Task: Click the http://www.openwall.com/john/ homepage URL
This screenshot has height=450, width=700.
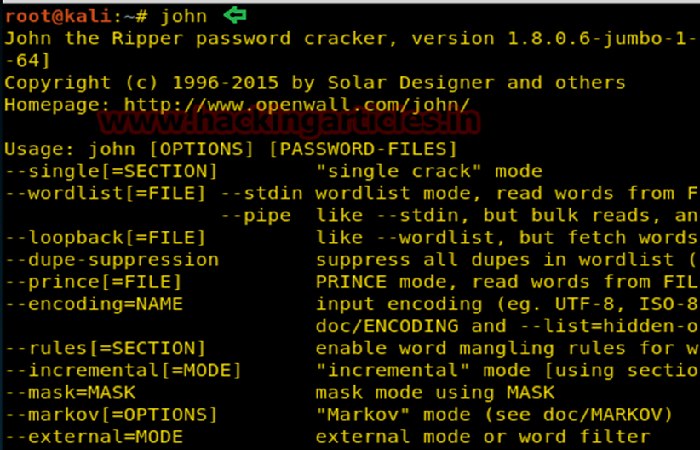Action: point(296,105)
